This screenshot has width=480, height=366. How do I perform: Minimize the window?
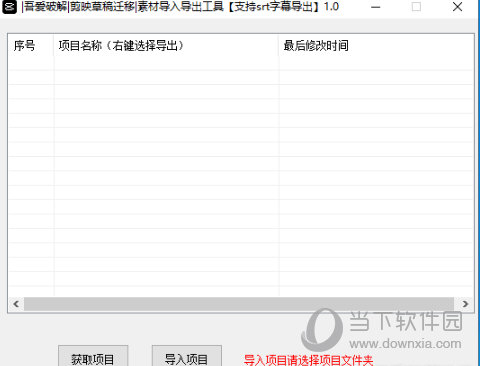point(376,7)
